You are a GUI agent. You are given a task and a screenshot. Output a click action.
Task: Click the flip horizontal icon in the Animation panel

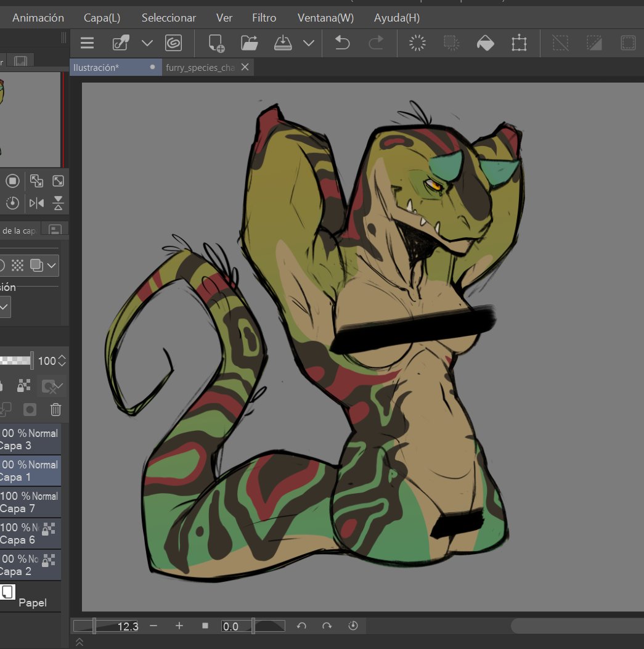coord(36,203)
